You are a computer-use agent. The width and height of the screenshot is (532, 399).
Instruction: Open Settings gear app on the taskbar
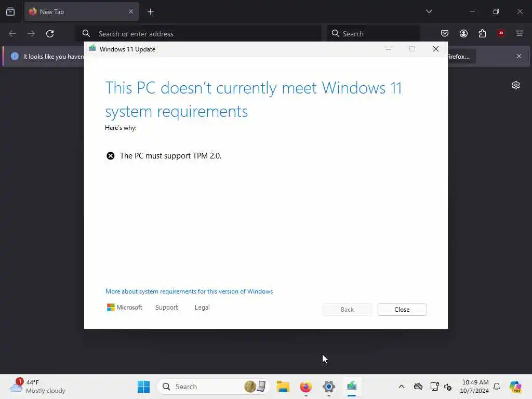pos(329,387)
